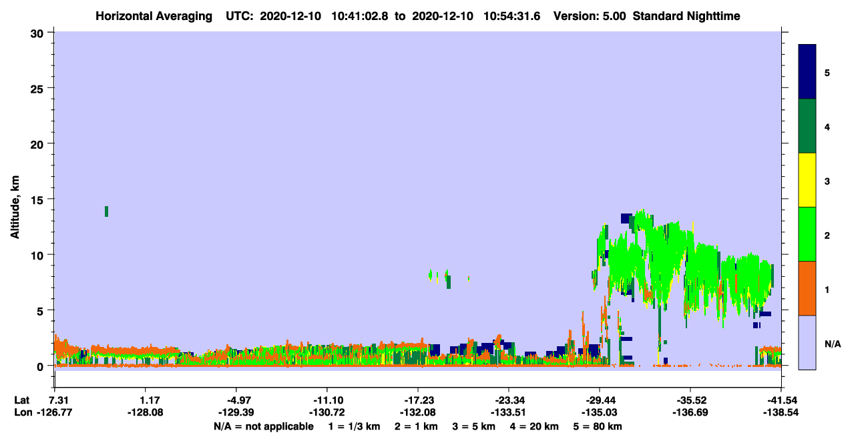Click the '1 = 1/3 km' legend entry
Viewport: 868px width, 445px height.
pos(354,426)
